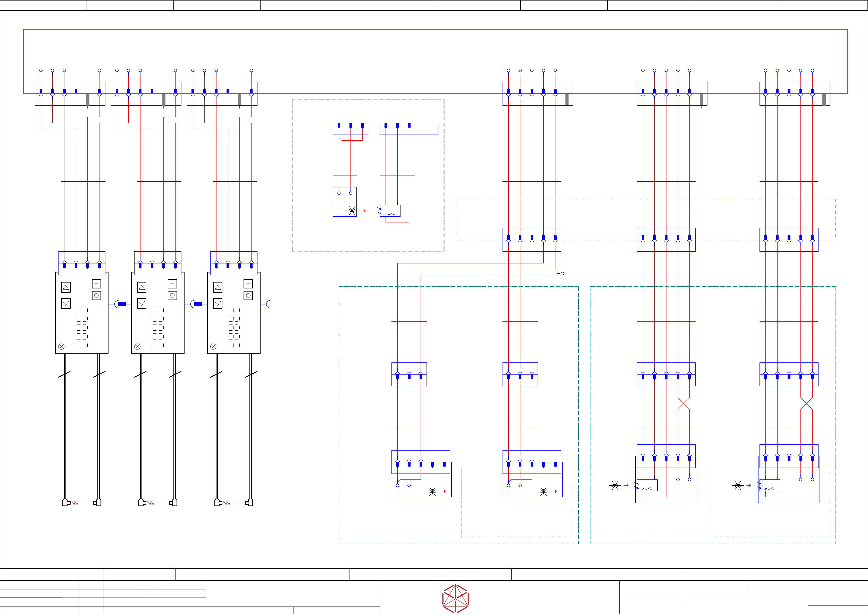Image resolution: width=868 pixels, height=614 pixels.
Task: Click the three-pin terminal block in gray legend box
Action: coord(350,129)
